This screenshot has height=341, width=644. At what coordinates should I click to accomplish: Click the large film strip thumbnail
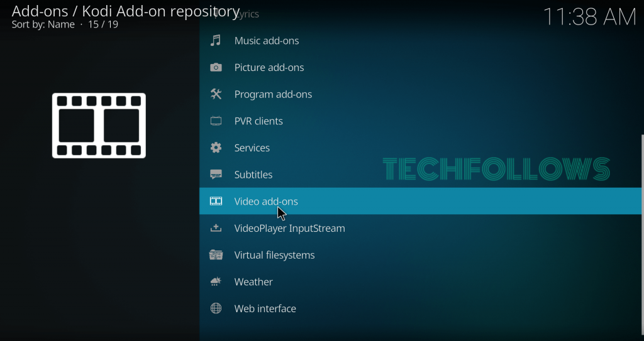pos(99,126)
